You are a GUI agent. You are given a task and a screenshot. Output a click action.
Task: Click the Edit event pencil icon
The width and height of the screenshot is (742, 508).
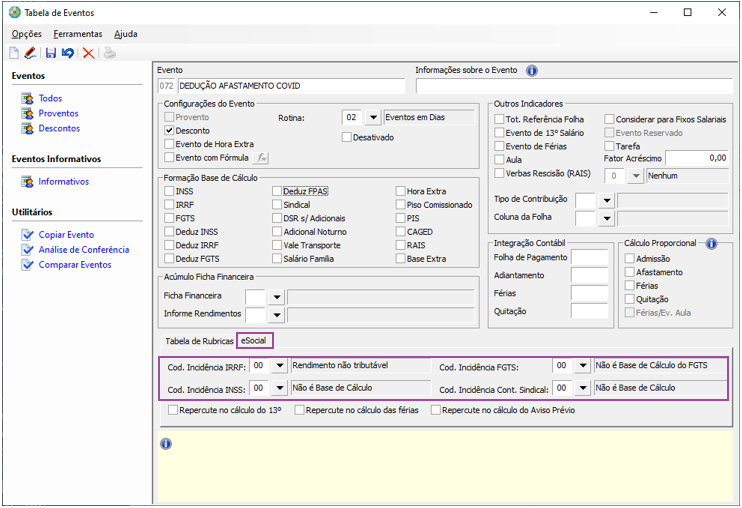click(x=30, y=53)
